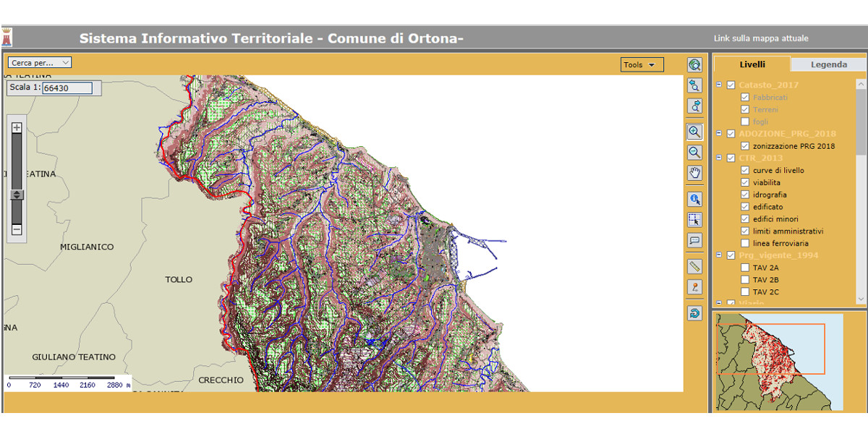Screen dimensions: 868x434
Task: Click the plus button on zoom slider
Action: point(17,127)
